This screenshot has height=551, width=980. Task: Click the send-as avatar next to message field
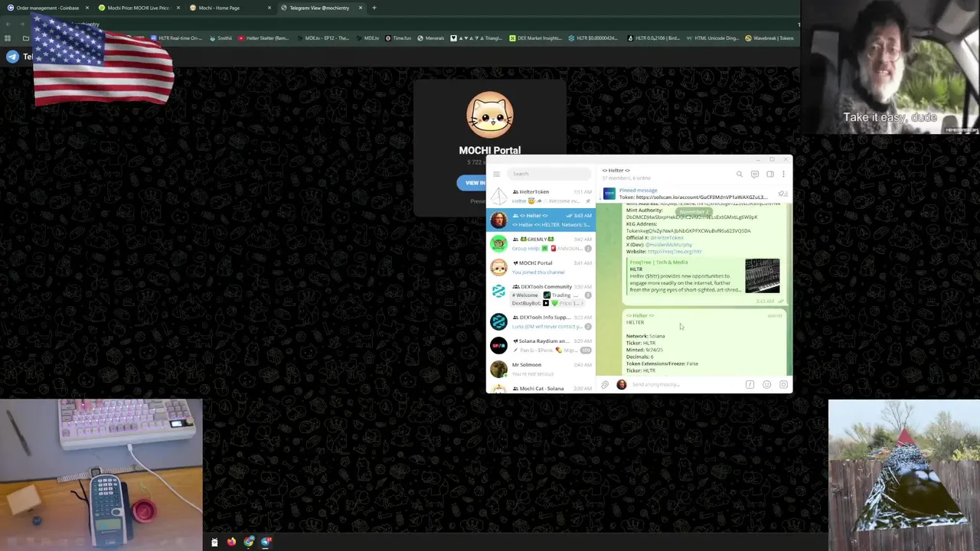click(621, 385)
